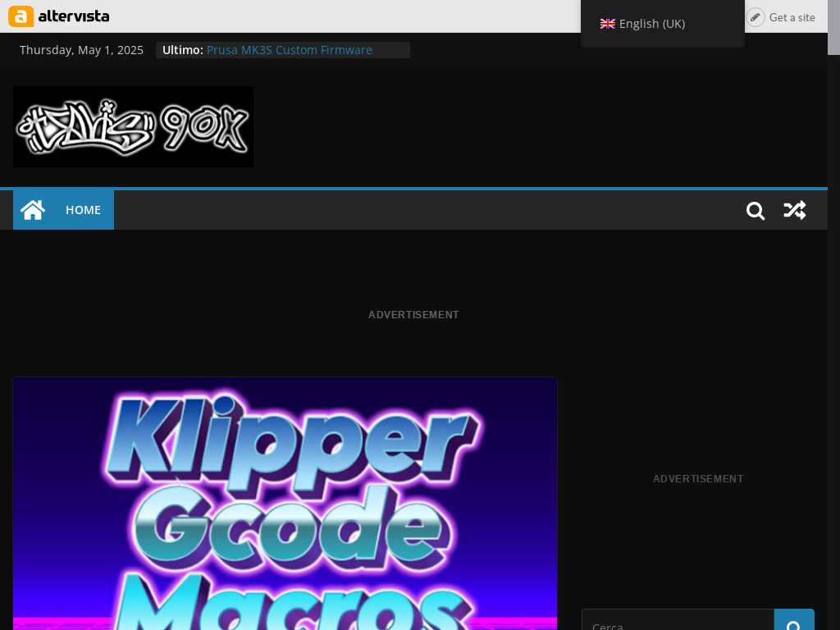Go to the house home icon
The image size is (840, 630).
coord(33,210)
